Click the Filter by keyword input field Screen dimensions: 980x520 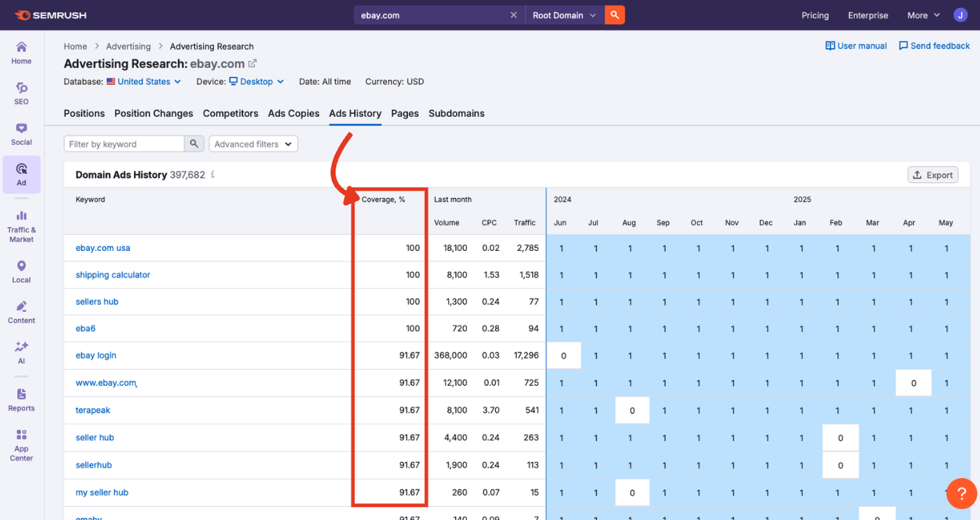(x=123, y=144)
